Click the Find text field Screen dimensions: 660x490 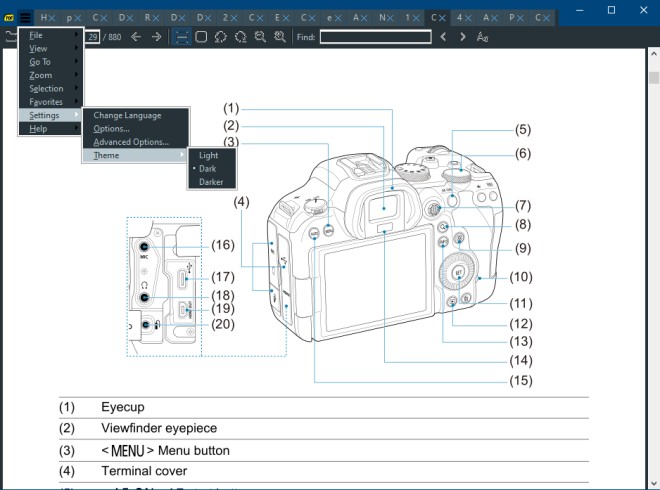click(375, 37)
